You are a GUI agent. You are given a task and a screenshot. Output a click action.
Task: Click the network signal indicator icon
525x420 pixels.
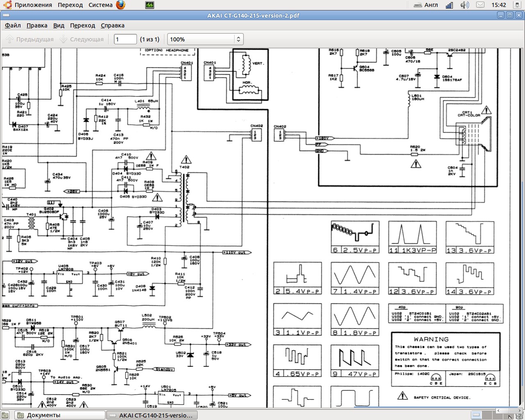(x=449, y=5)
